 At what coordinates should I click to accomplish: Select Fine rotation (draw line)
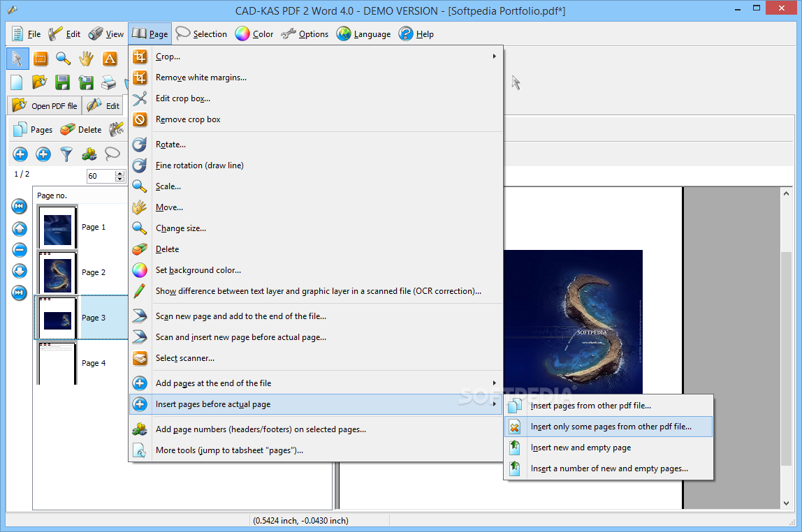coord(316,165)
